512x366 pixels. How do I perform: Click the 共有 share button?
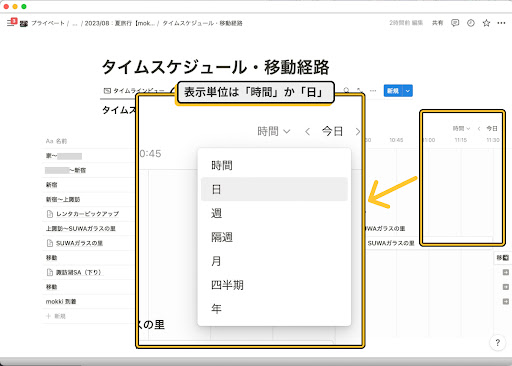coord(437,23)
